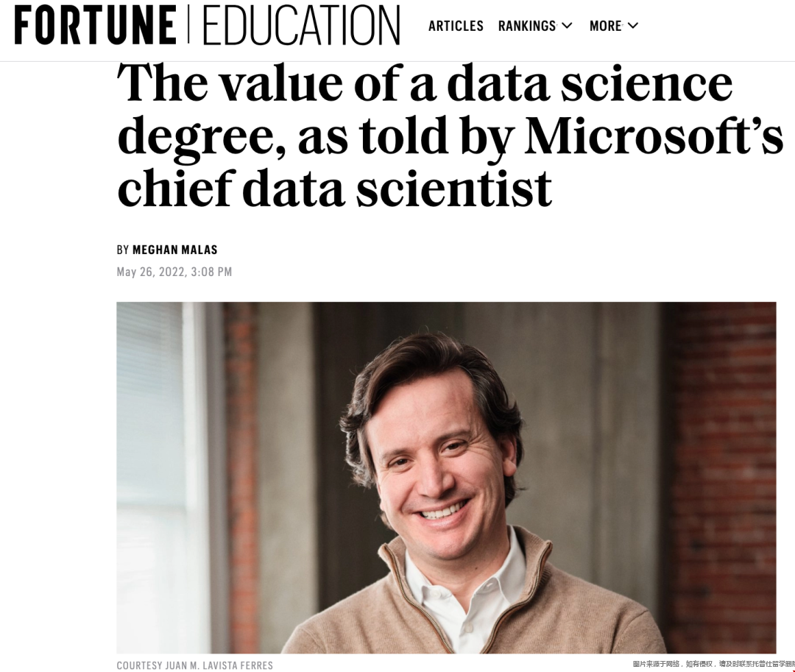This screenshot has height=672, width=795.
Task: Expand the chevron next to RANKINGS
Action: (x=567, y=26)
